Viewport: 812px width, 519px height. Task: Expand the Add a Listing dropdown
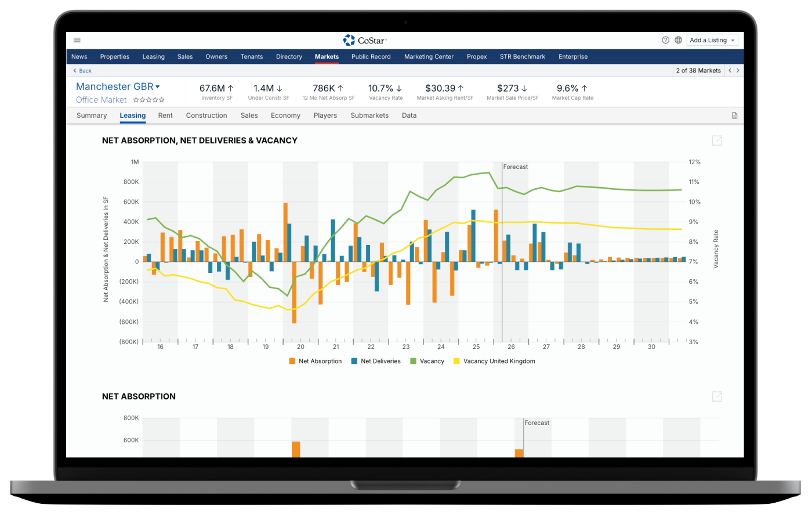pyautogui.click(x=712, y=40)
